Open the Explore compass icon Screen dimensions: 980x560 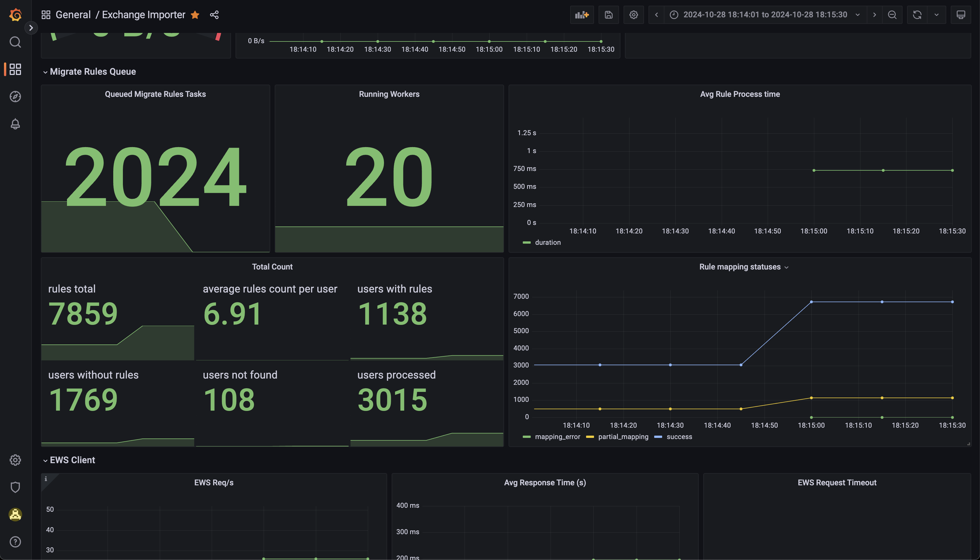pyautogui.click(x=15, y=97)
